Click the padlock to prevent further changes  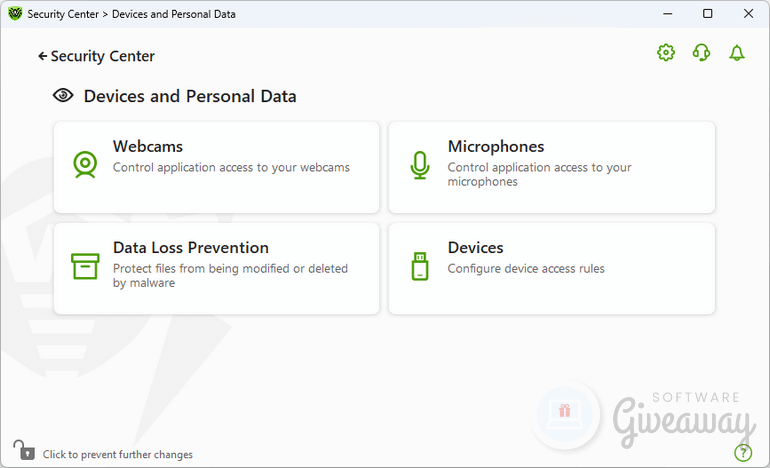point(24,450)
